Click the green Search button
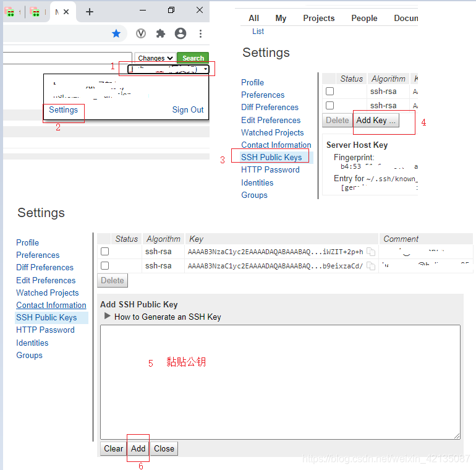The width and height of the screenshot is (476, 470). coord(193,58)
